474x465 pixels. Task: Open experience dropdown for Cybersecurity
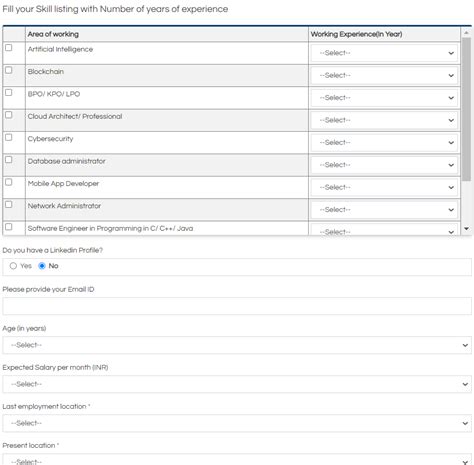click(384, 143)
